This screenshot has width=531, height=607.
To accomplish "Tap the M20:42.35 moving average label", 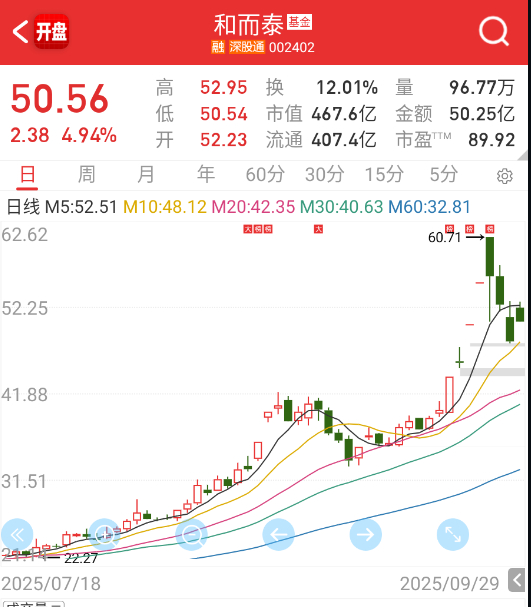I will (253, 207).
